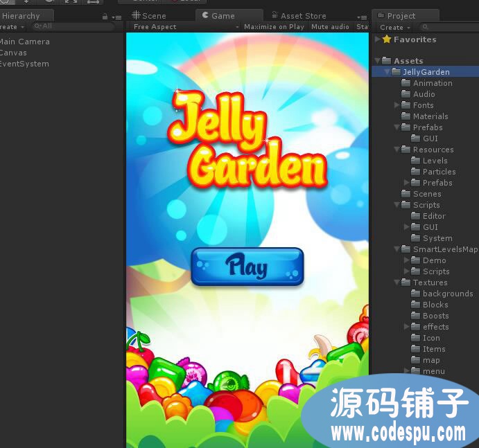The width and height of the screenshot is (479, 448).
Task: Select the 'menu' folder label
Action: pyautogui.click(x=434, y=371)
